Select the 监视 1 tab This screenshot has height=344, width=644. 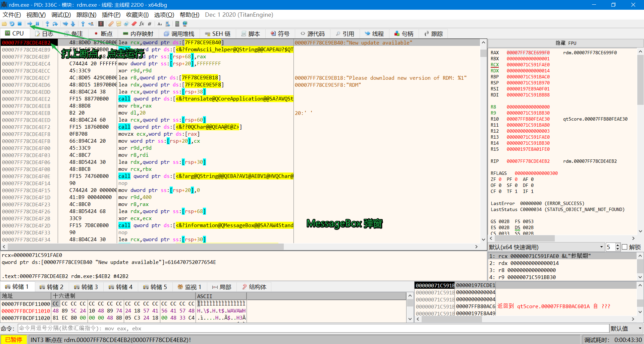tap(189, 287)
